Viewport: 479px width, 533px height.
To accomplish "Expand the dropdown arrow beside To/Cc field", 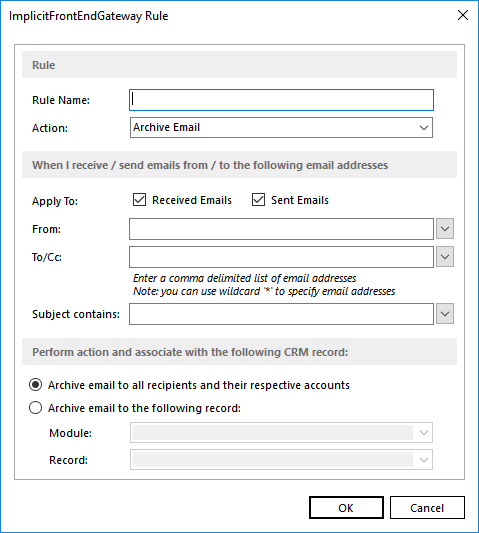I will point(445,257).
